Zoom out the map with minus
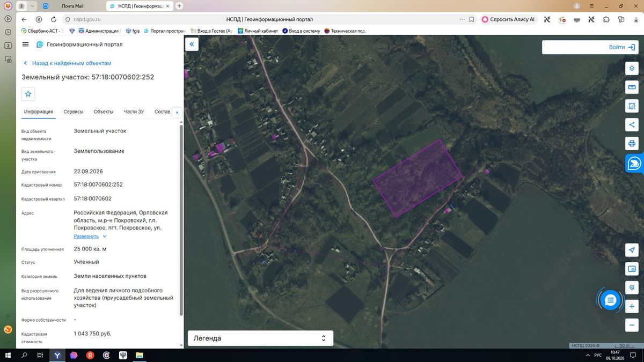Screen dimensions: 644x362 tap(632, 325)
